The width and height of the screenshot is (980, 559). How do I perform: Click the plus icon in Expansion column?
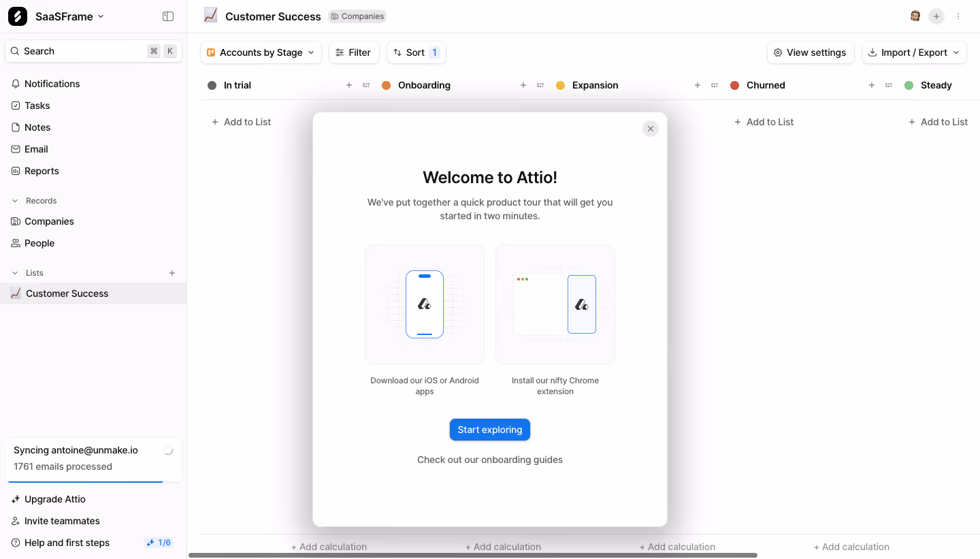click(x=698, y=85)
